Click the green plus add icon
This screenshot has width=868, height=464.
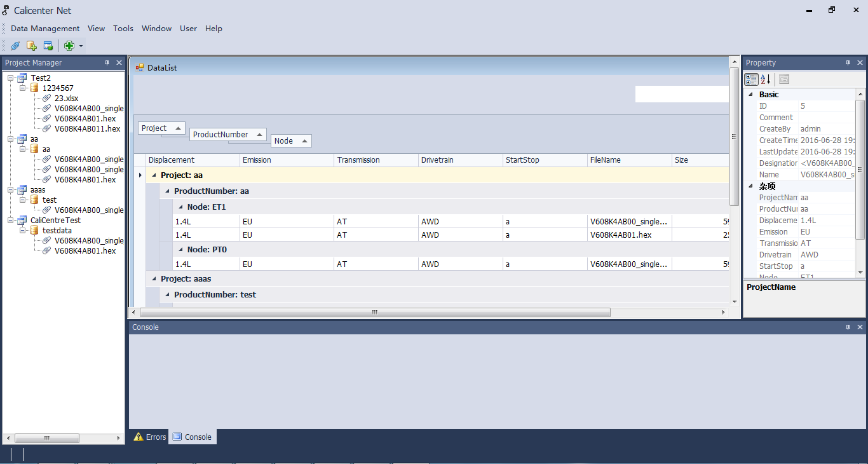69,46
